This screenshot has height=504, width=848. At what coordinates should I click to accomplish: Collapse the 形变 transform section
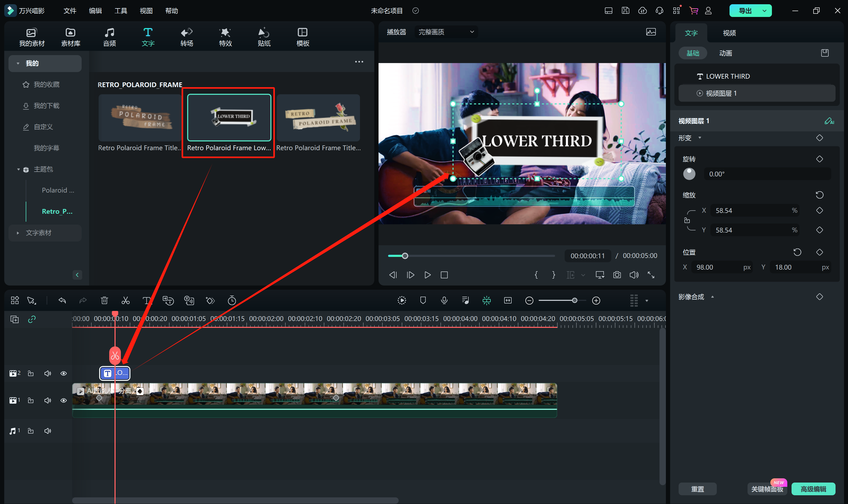pyautogui.click(x=700, y=138)
